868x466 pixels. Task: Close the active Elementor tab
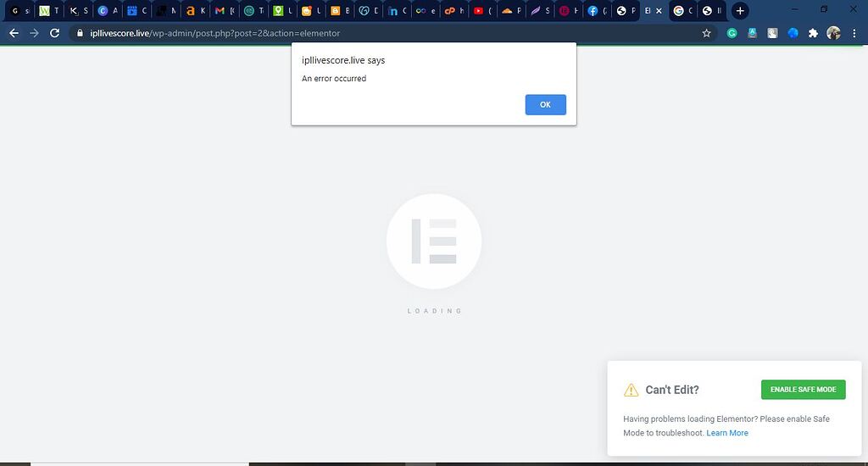659,11
